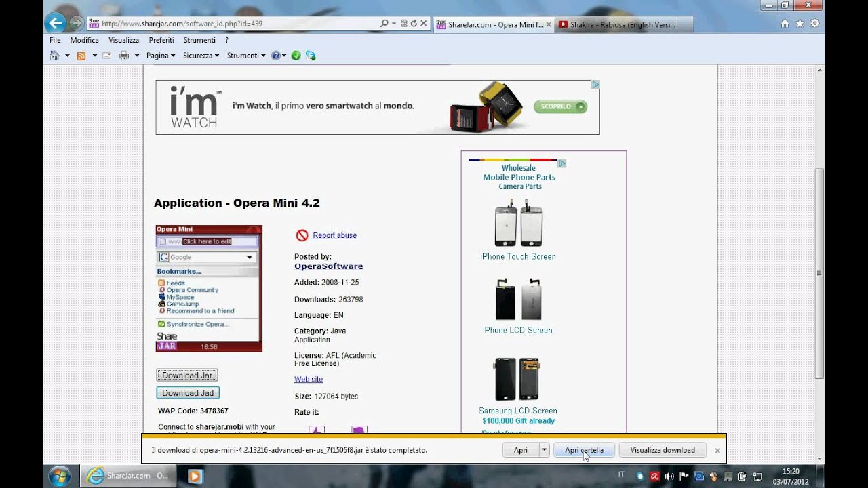Click the Forward navigation arrow
Image resolution: width=868 pixels, height=488 pixels.
point(76,23)
